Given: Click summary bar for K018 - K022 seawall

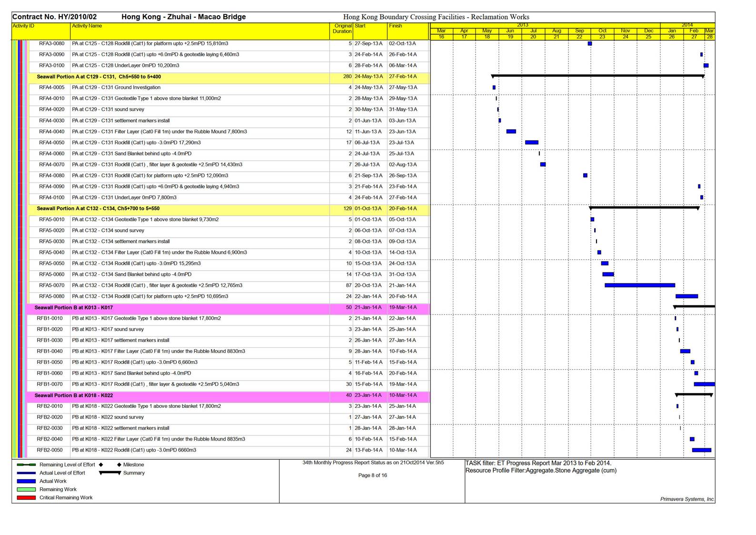Looking at the screenshot, I should click(x=694, y=394).
